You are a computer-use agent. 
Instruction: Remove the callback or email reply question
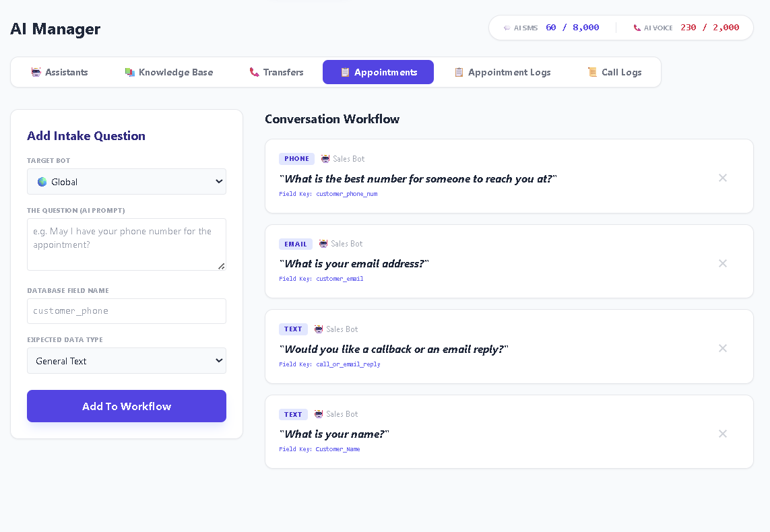coord(723,348)
